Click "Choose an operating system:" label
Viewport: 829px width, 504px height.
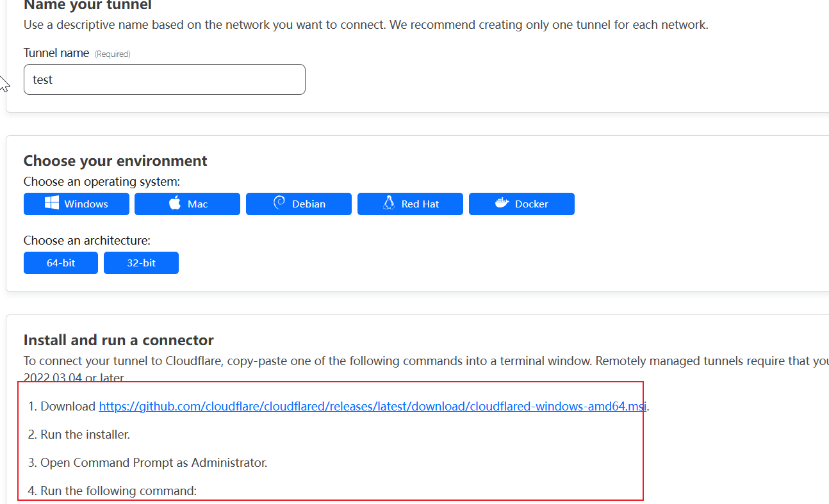pos(102,182)
